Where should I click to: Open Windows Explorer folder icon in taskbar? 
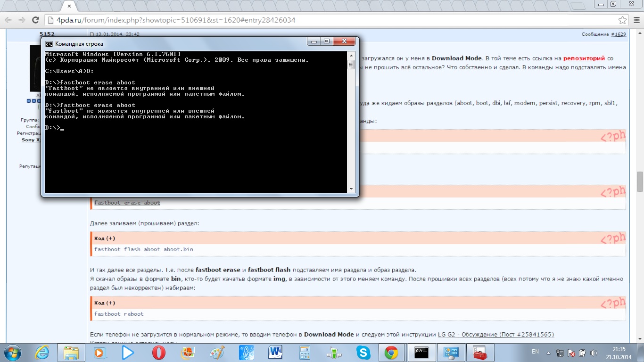coord(71,353)
